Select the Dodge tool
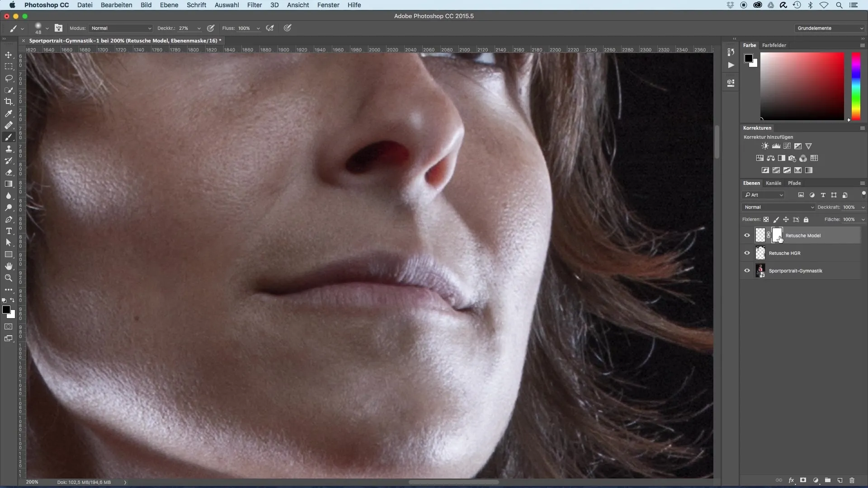The height and width of the screenshot is (488, 868). [9, 207]
